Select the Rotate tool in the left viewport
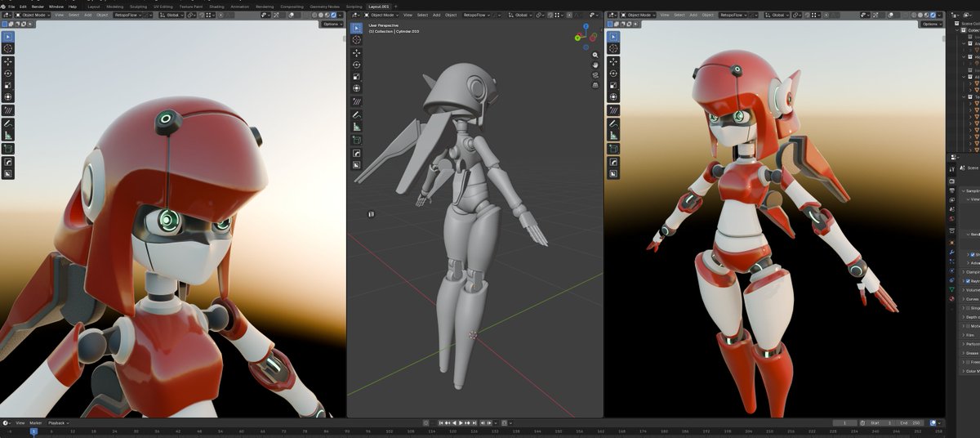Image resolution: width=980 pixels, height=438 pixels. click(8, 73)
